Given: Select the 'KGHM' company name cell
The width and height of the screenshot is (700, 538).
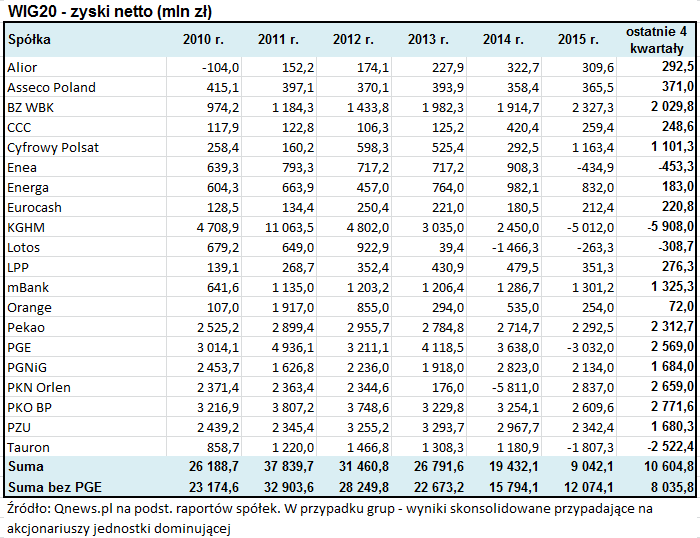Looking at the screenshot, I should [x=26, y=226].
